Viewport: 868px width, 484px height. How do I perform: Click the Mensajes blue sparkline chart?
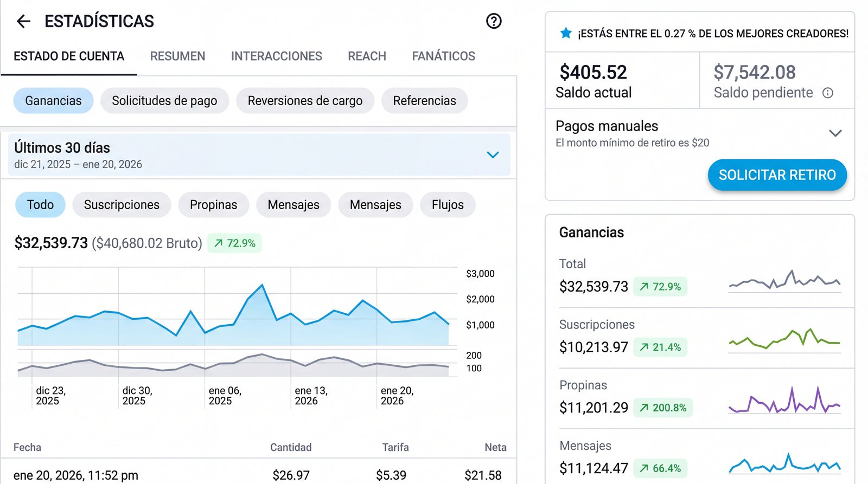tap(784, 463)
